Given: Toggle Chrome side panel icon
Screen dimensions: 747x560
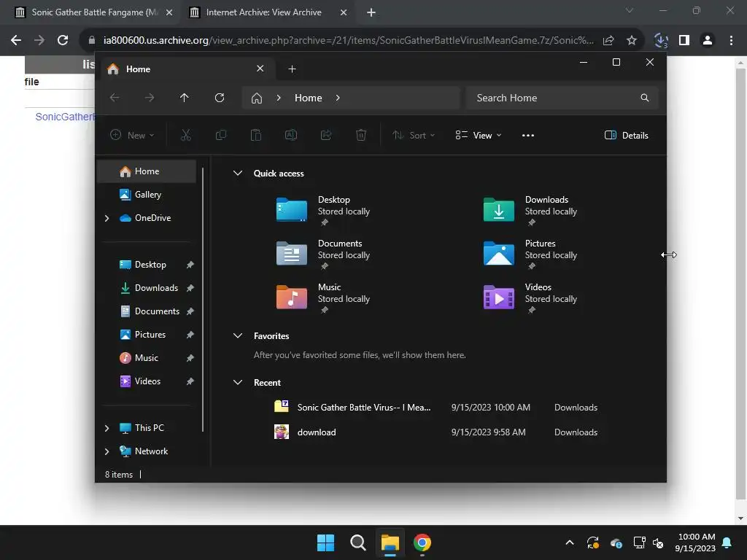Looking at the screenshot, I should pyautogui.click(x=684, y=41).
